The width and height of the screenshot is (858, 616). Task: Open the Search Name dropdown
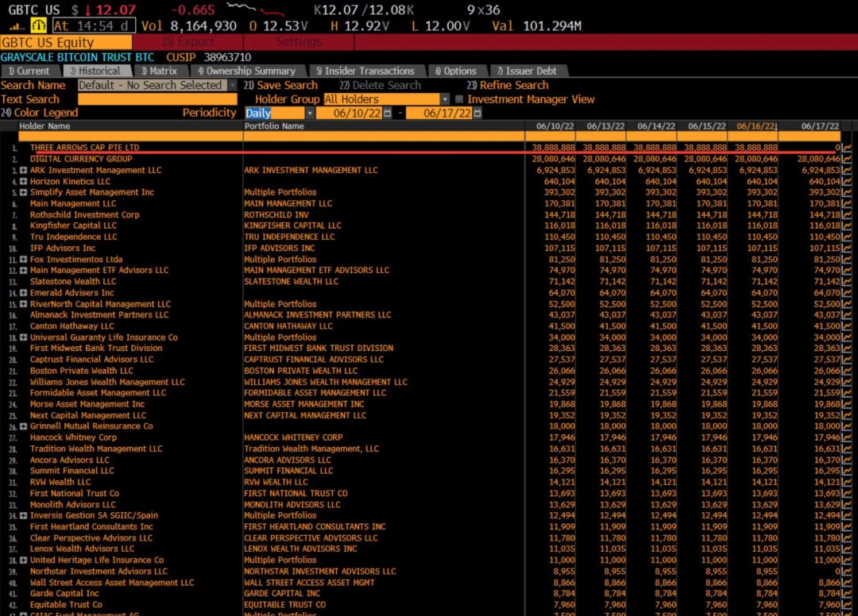(232, 85)
